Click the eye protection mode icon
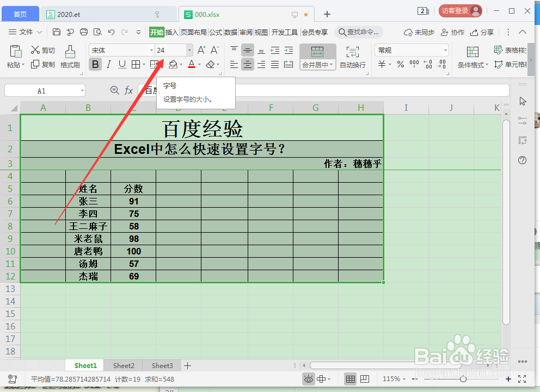This screenshot has height=392, width=540. [309, 379]
